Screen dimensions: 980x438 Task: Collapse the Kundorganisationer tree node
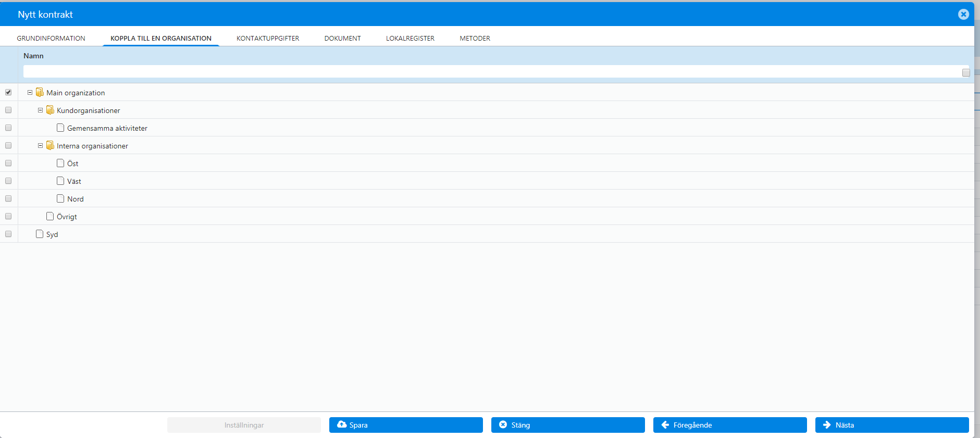coord(40,110)
